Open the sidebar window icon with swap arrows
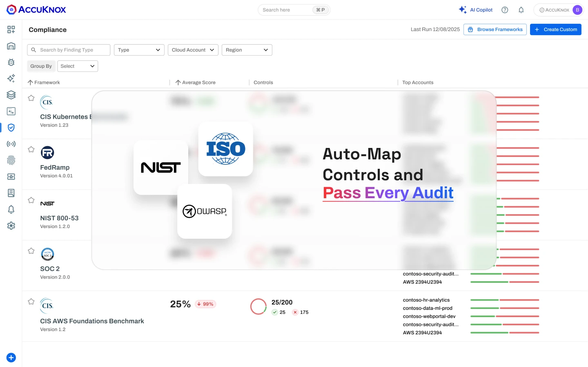 (11, 111)
